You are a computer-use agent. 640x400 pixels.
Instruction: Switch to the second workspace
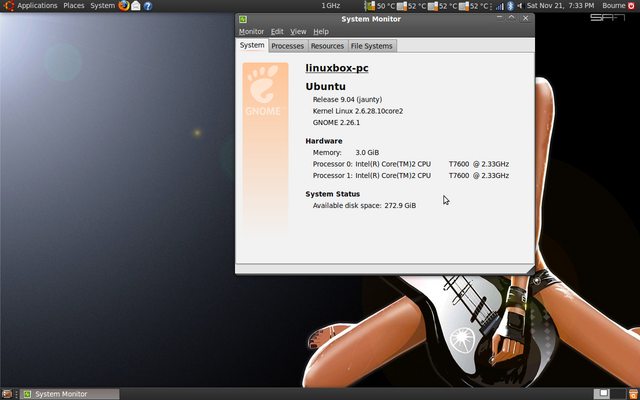(618, 394)
